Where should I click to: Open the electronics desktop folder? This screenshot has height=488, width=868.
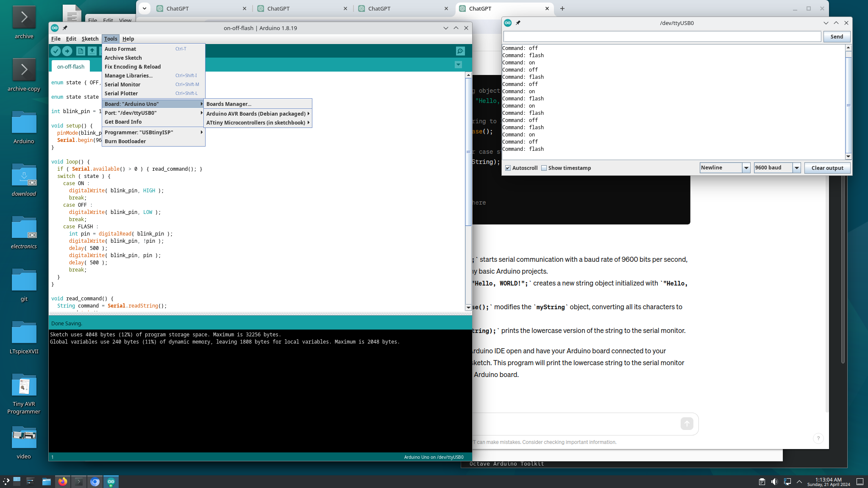pyautogui.click(x=24, y=232)
